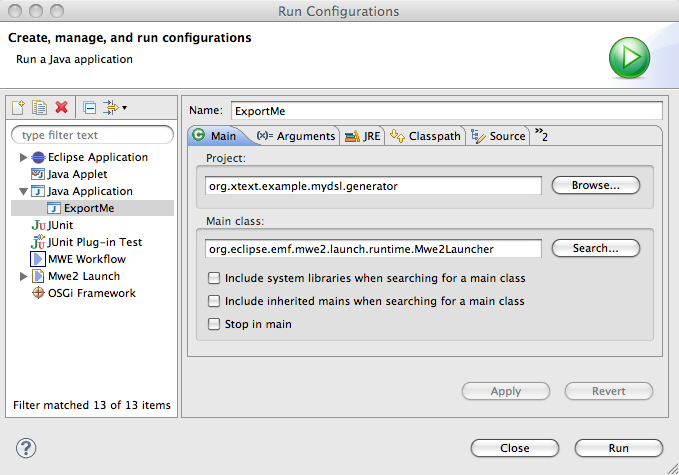Select the OSGi Framework configuration type
This screenshot has height=475, width=679.
click(91, 293)
